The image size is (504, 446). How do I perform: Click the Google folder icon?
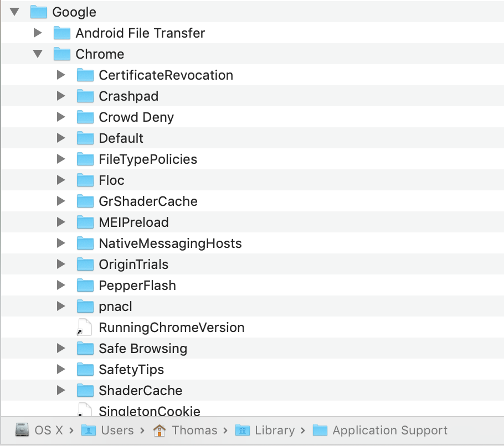coord(39,12)
